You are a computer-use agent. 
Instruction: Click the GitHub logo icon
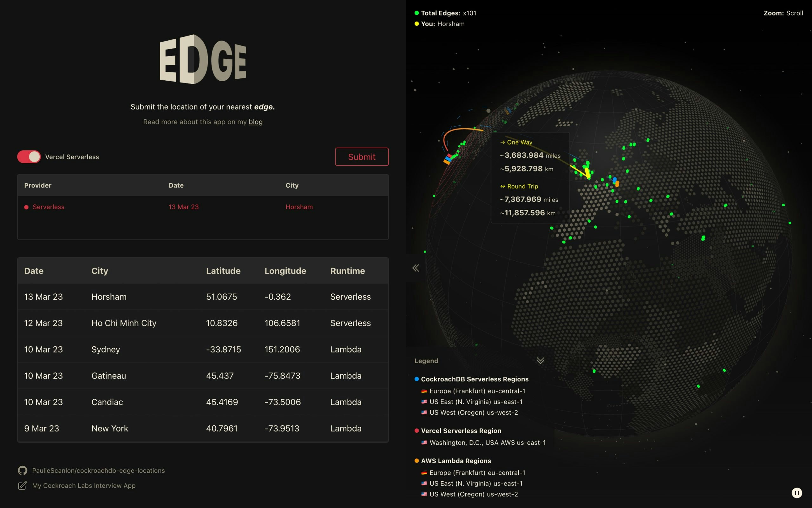point(23,470)
